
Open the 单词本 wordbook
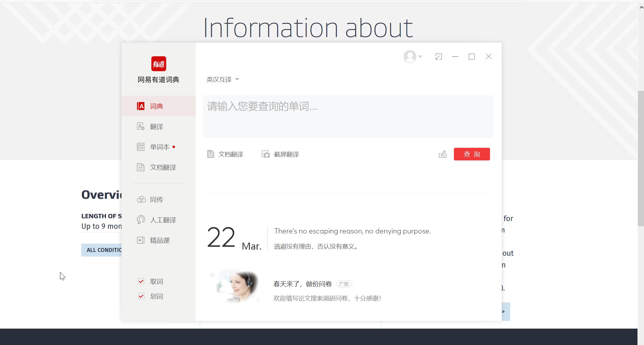click(159, 147)
